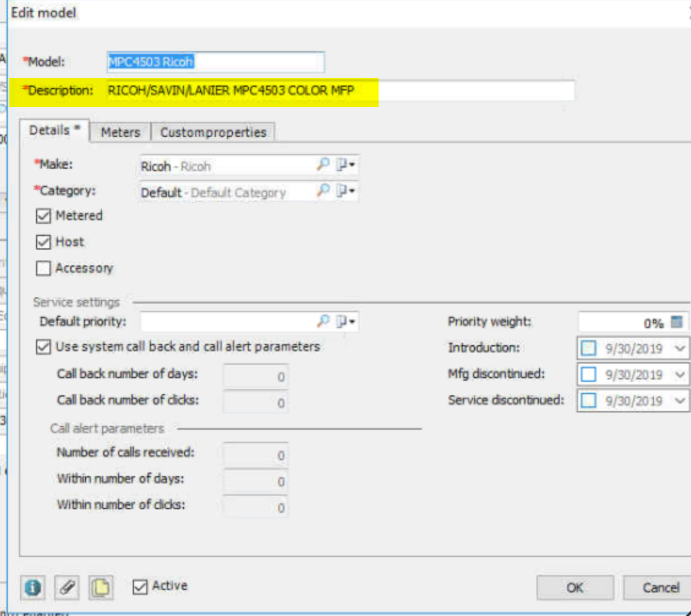The image size is (691, 616).
Task: Click the Within number of clicks field
Action: pyautogui.click(x=255, y=507)
